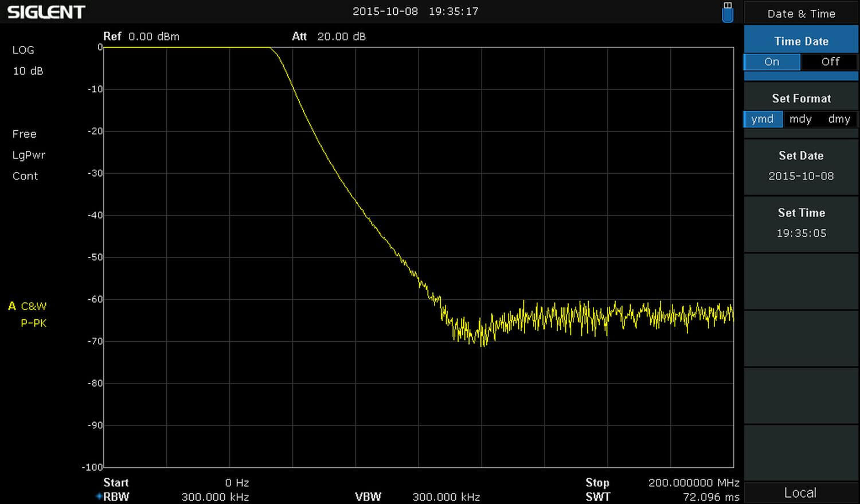Click the Cont sweep label
Image resolution: width=860 pixels, height=504 pixels.
coord(25,176)
